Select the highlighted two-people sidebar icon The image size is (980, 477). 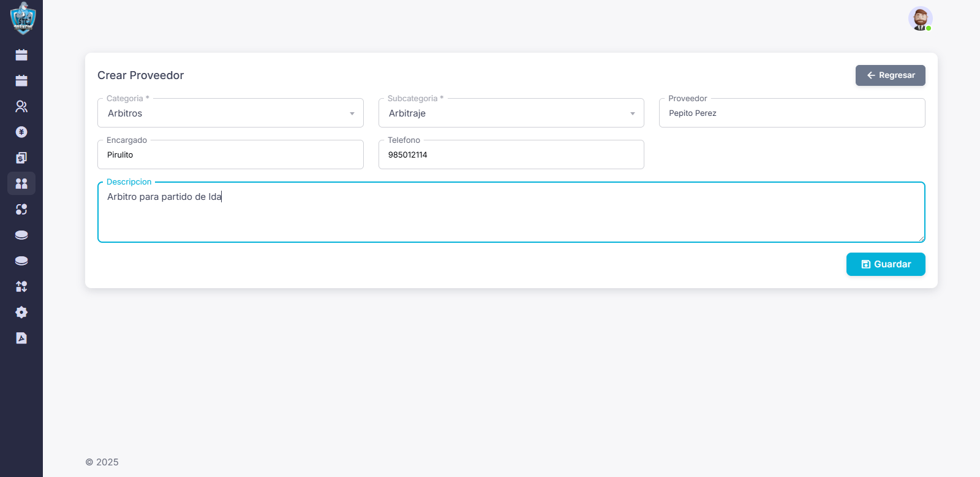(x=21, y=184)
